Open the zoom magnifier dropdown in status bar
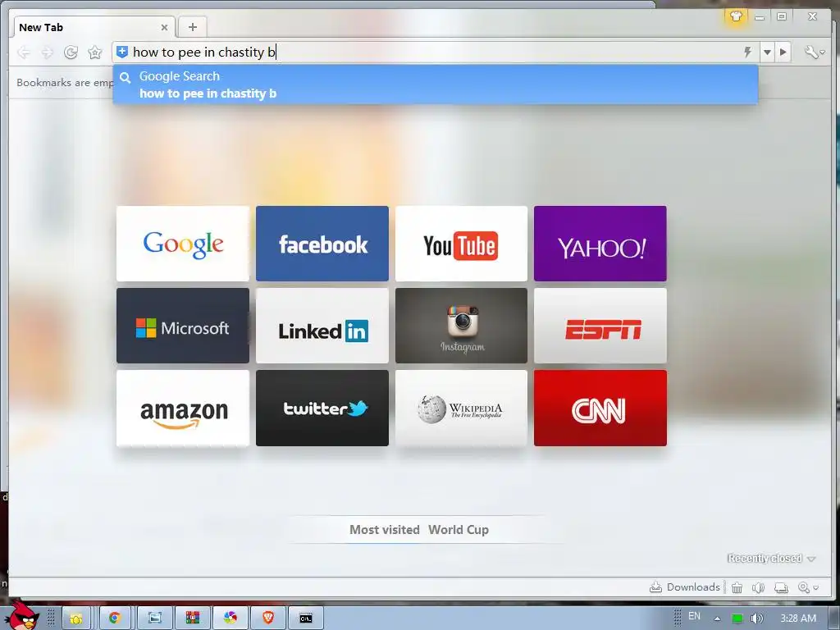The image size is (840, 630). pyautogui.click(x=807, y=587)
